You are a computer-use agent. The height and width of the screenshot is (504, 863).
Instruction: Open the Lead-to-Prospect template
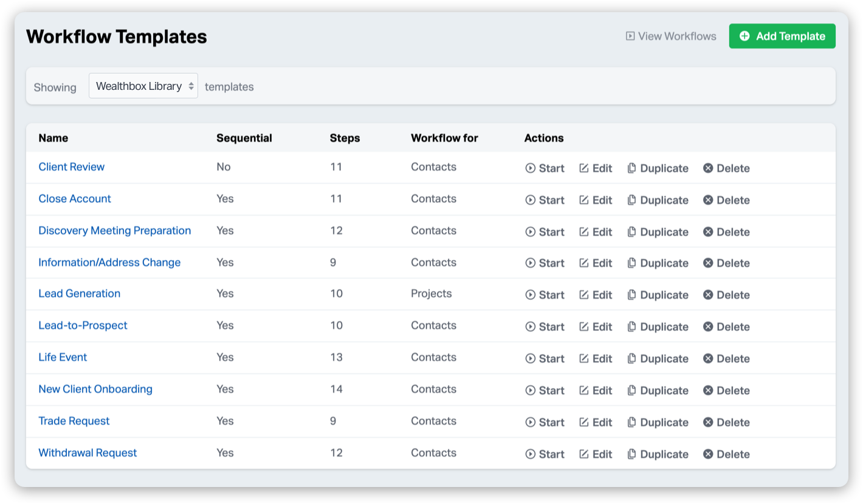point(83,325)
